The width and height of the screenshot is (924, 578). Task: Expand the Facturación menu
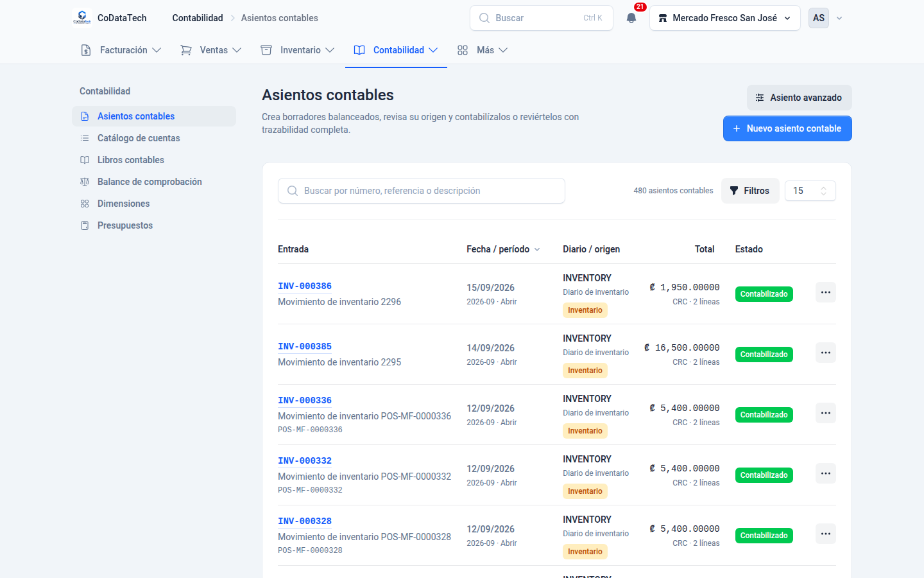point(121,50)
